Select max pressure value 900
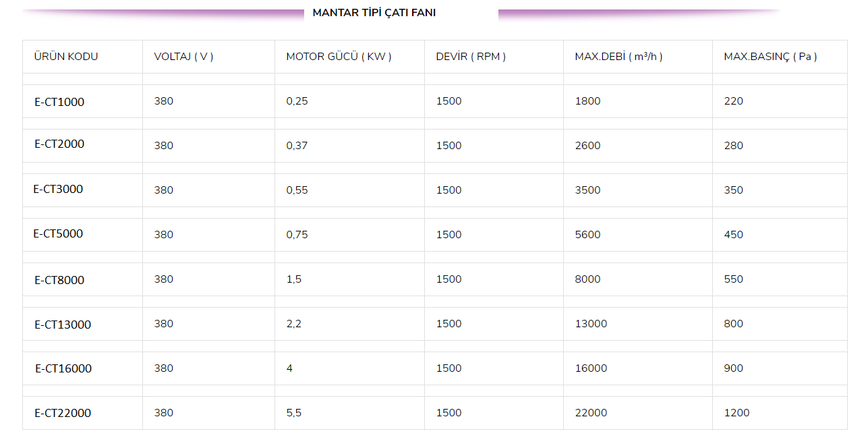Screen dimensions: 868x446 click(733, 368)
